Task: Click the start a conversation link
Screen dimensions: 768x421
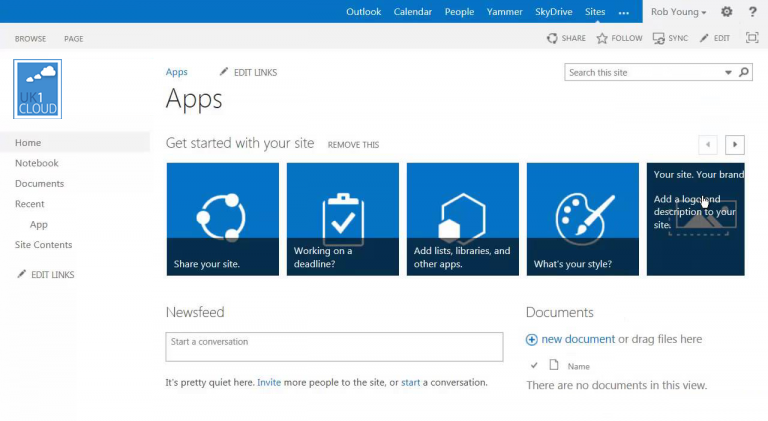Action: tap(410, 382)
